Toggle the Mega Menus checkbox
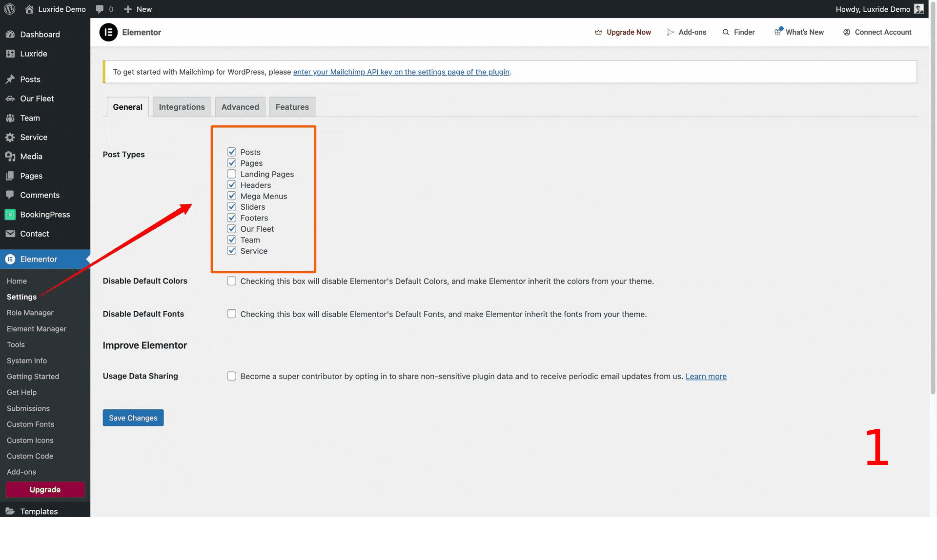This screenshot has width=937, height=560. [232, 196]
